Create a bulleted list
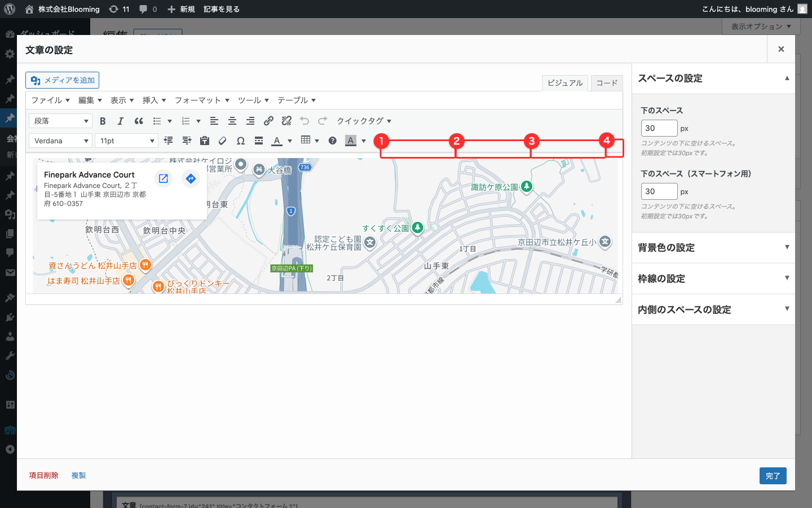Image resolution: width=812 pixels, height=508 pixels. [x=157, y=121]
